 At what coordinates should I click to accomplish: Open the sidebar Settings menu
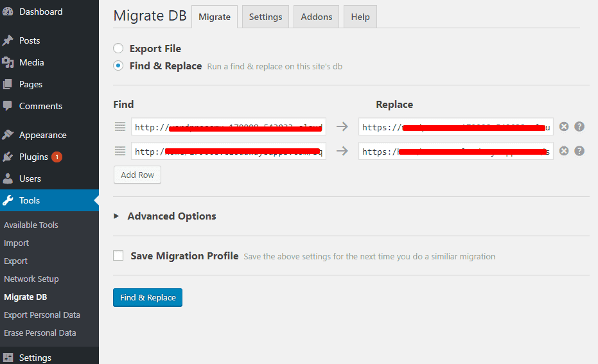[49, 358]
